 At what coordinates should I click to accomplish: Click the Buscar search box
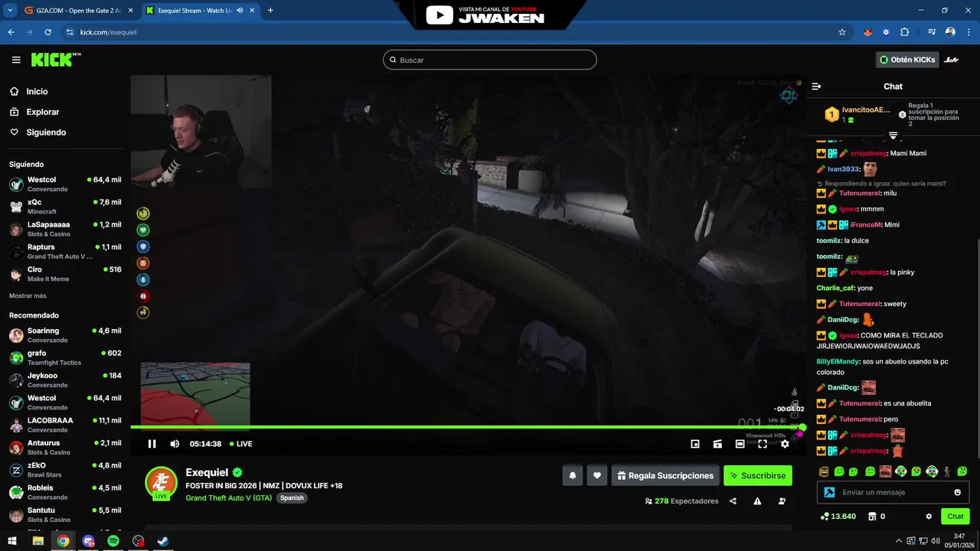point(490,60)
